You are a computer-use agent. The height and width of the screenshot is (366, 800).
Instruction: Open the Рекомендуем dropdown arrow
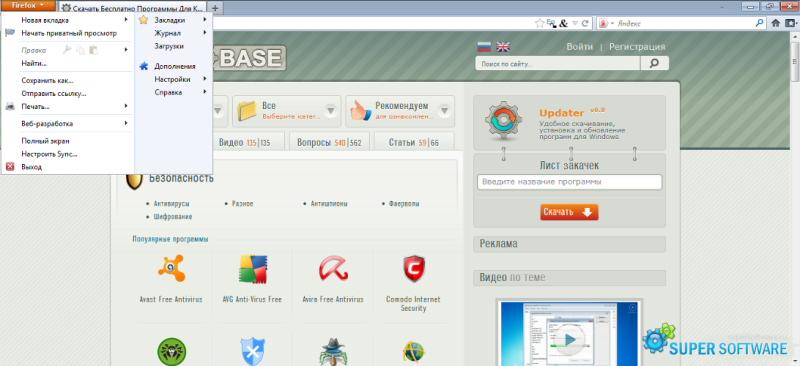tap(444, 111)
